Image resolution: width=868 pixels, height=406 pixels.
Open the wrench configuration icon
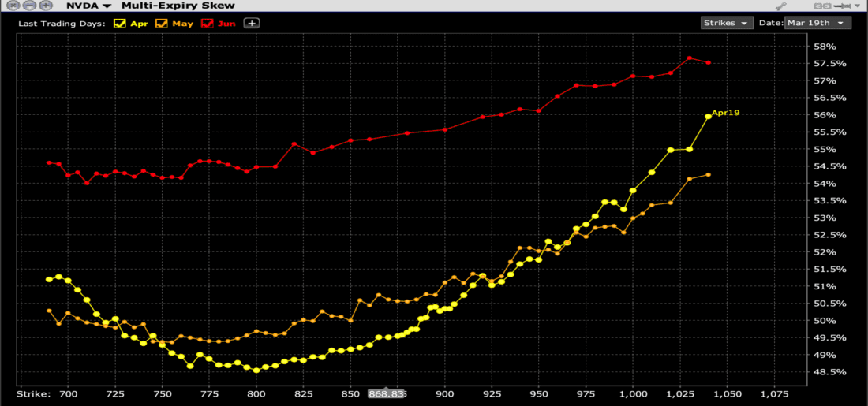pyautogui.click(x=782, y=6)
